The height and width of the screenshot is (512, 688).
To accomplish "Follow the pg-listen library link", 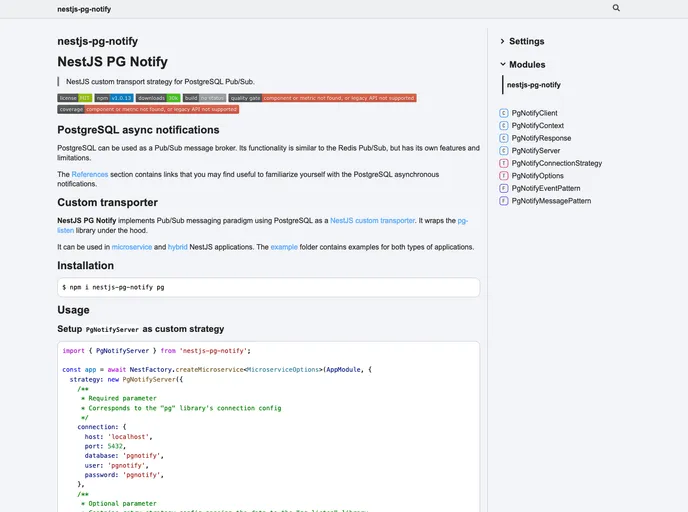I will point(462,221).
